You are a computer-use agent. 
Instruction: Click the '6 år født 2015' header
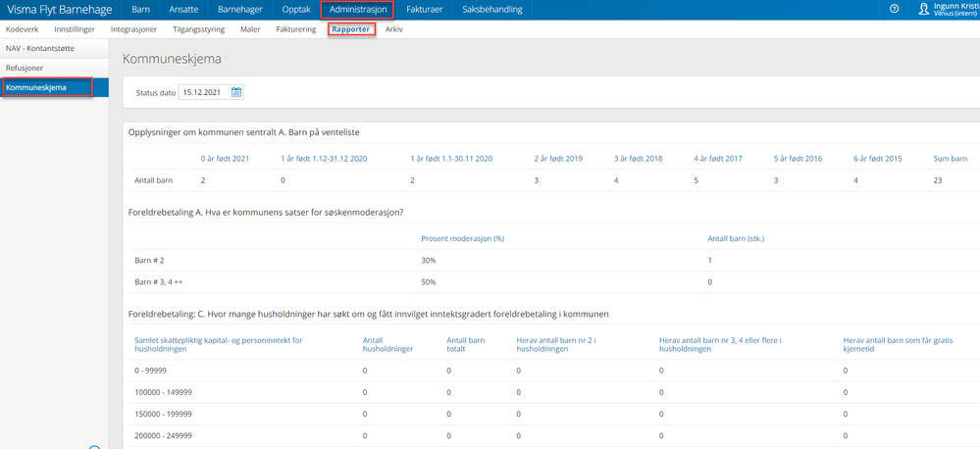[878, 159]
